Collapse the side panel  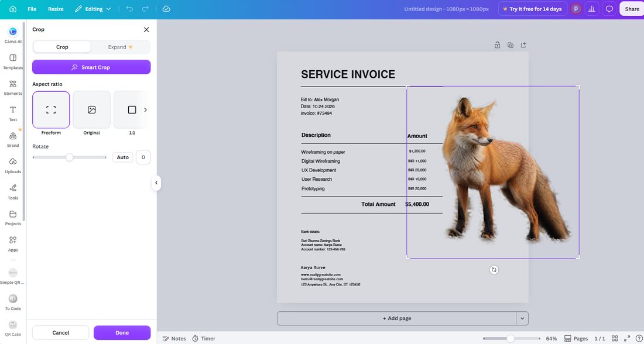pyautogui.click(x=156, y=183)
